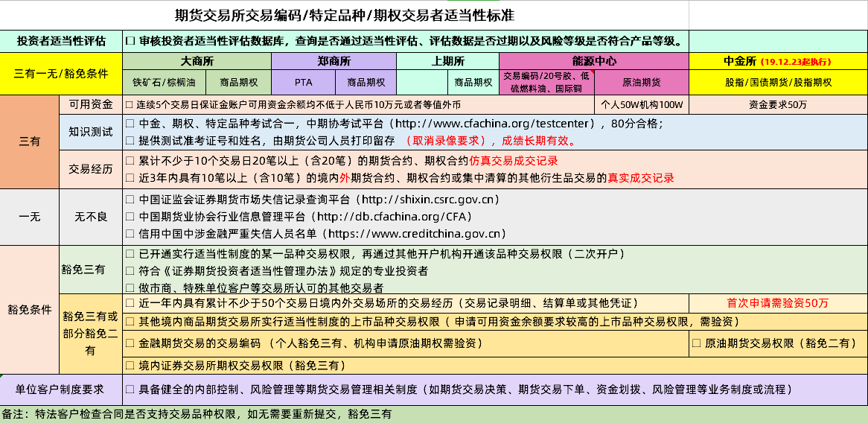Viewport: 868px width, 423px height.
Task: Check the 原油期货交易权限（豁免二有）box
Action: pyautogui.click(x=697, y=343)
